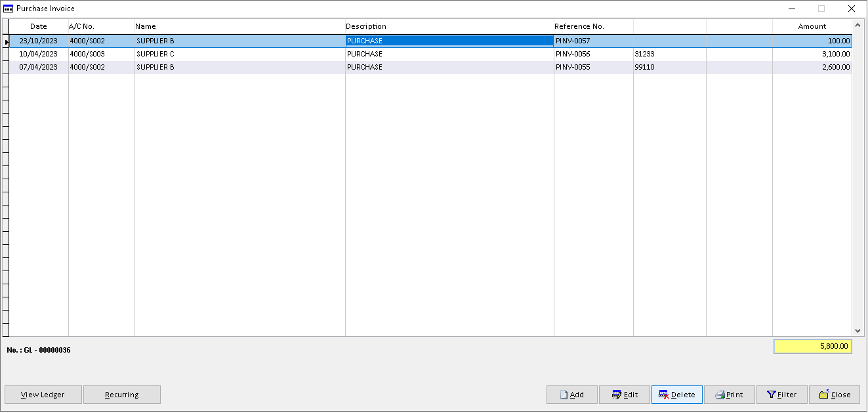Click the highlighted PURCHASE description cell

point(449,41)
